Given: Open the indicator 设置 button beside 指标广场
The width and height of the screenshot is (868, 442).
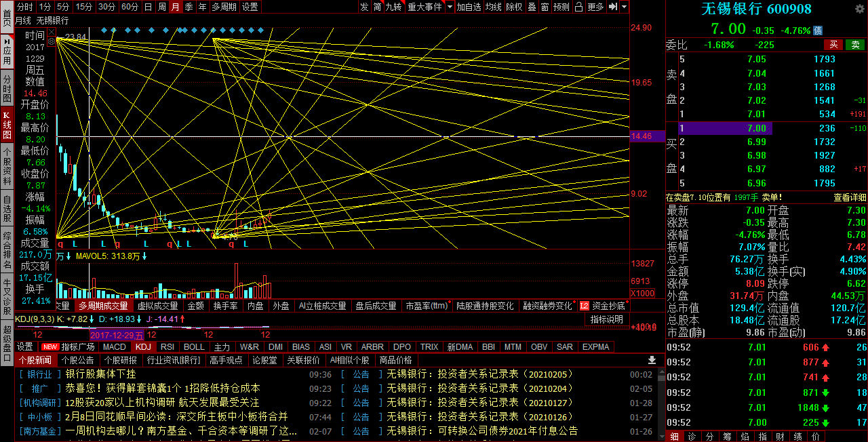Looking at the screenshot, I should coord(25,346).
